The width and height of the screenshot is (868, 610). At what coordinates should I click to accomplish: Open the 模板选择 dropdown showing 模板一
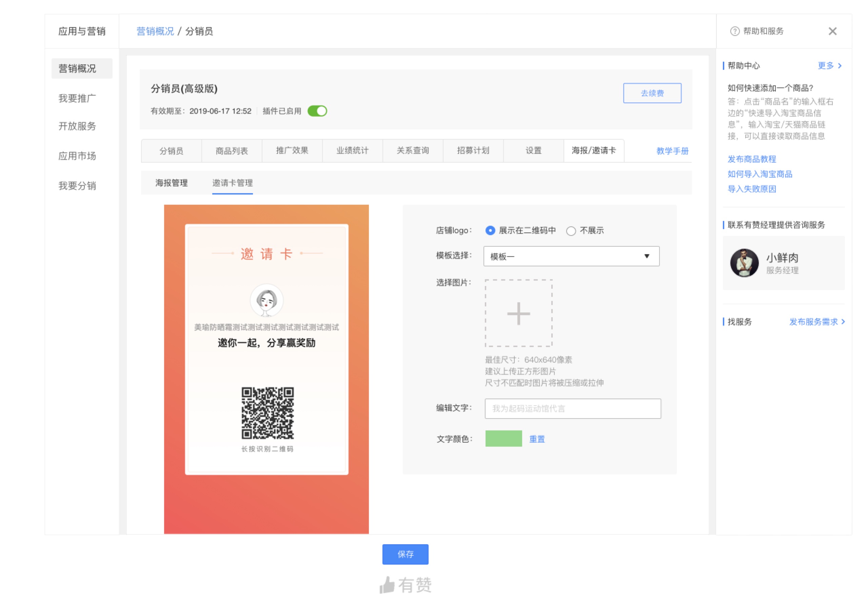point(571,256)
